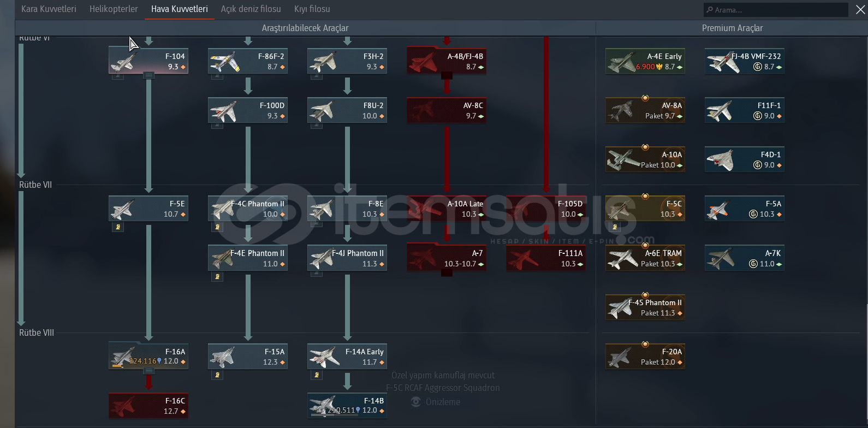Pick the premium F4D-1 aircraft
The width and height of the screenshot is (868, 428).
(745, 159)
